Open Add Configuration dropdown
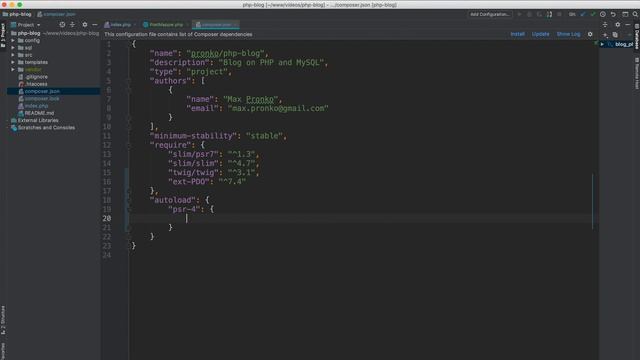 click(x=489, y=14)
